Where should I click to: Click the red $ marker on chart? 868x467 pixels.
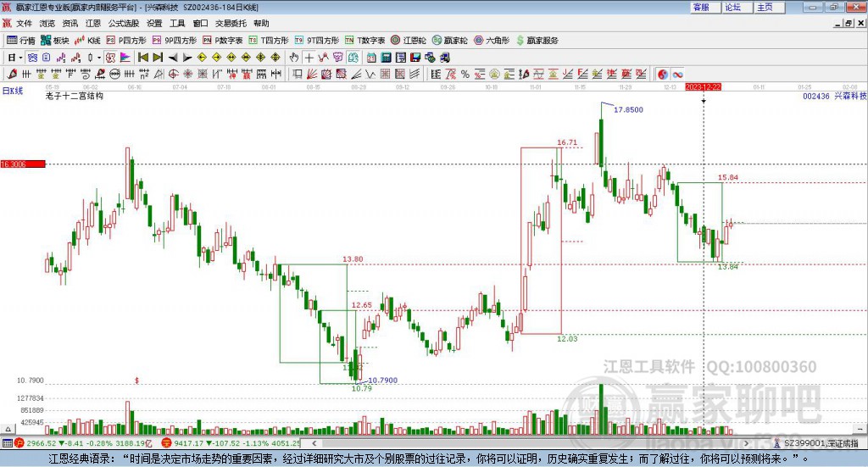pos(136,381)
